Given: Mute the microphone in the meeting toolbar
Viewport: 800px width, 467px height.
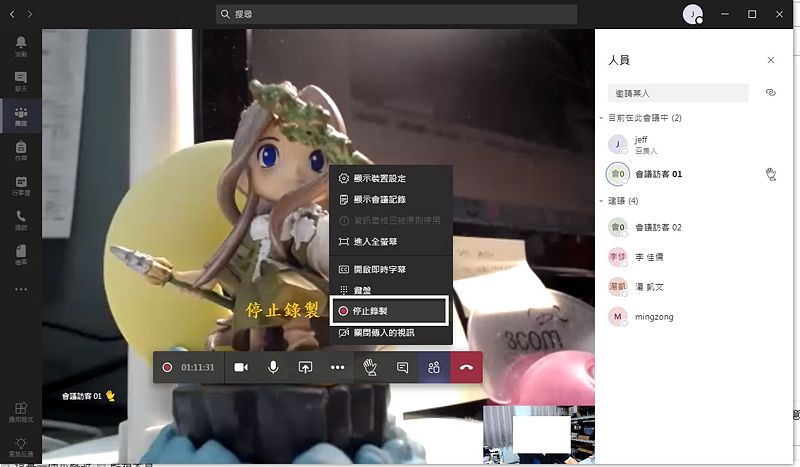Looking at the screenshot, I should 273,367.
